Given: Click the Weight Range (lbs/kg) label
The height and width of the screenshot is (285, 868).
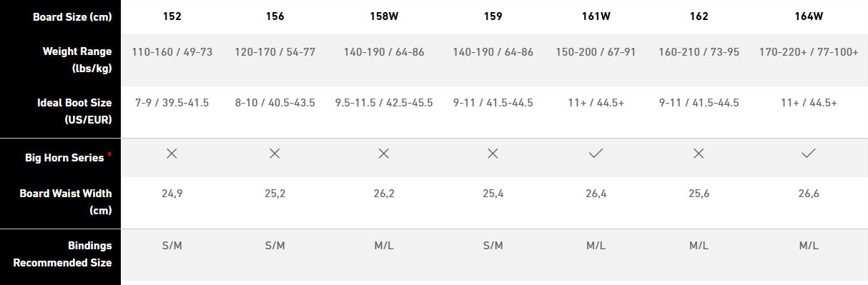Looking at the screenshot, I should pyautogui.click(x=77, y=60).
